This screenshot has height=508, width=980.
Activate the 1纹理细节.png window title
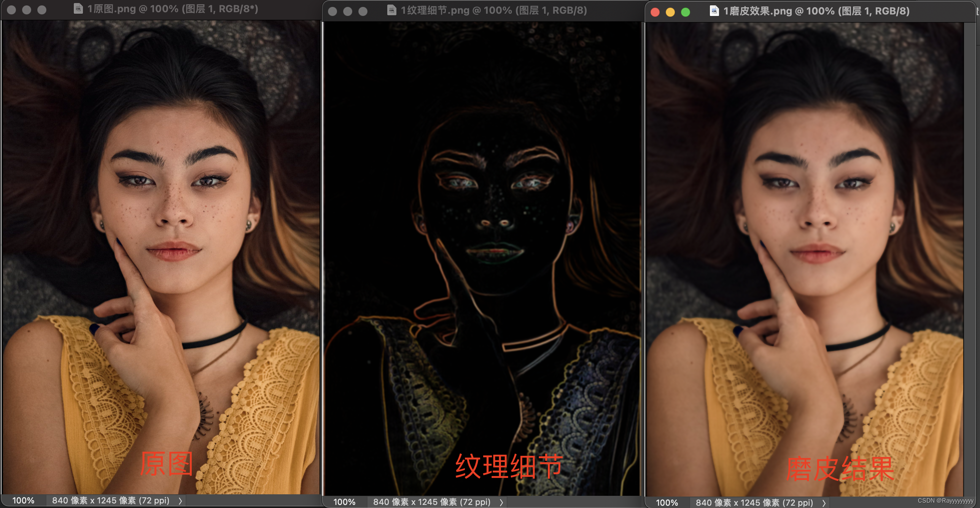pos(494,10)
